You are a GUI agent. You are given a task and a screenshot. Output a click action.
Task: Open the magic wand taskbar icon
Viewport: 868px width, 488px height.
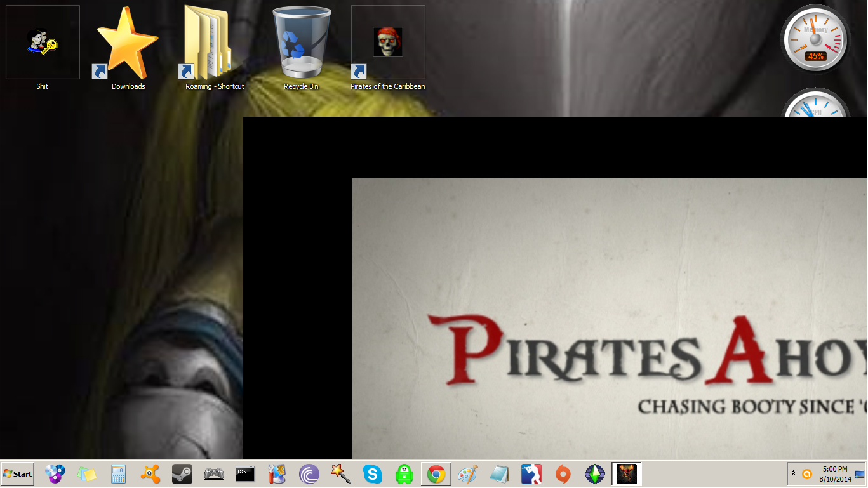(341, 474)
